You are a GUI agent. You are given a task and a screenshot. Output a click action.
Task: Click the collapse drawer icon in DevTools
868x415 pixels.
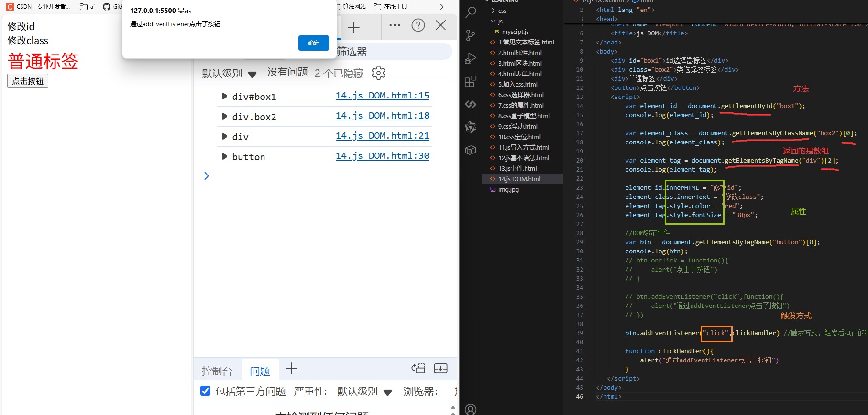pyautogui.click(x=440, y=368)
